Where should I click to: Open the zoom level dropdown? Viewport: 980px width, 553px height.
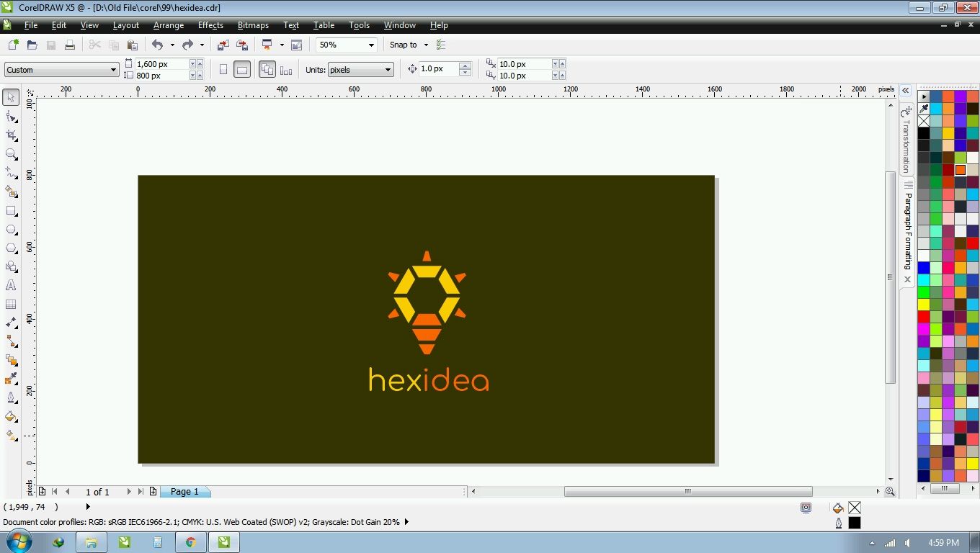371,45
